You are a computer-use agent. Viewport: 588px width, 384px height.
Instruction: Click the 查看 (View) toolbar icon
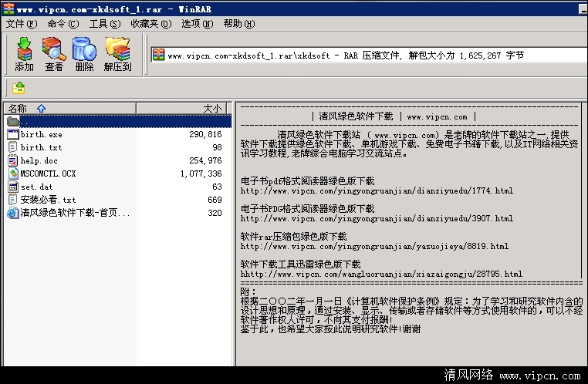pyautogui.click(x=54, y=53)
